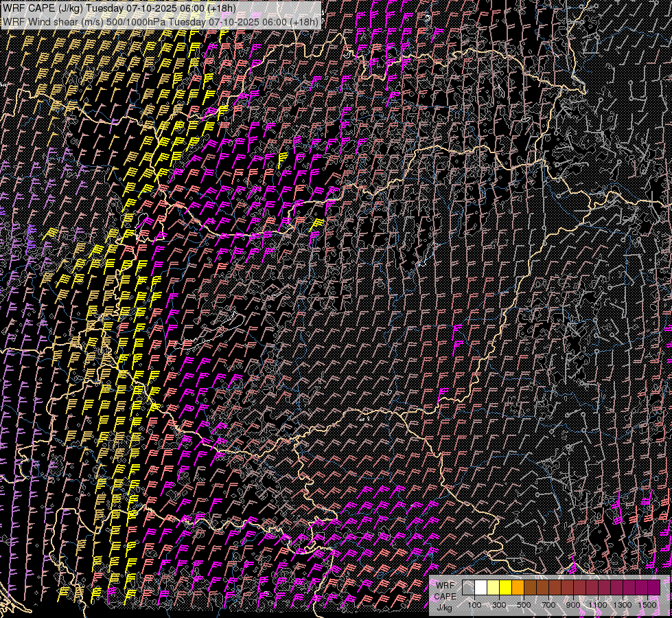Click the white 100–200 J/kg legend swatch
This screenshot has width=672, height=618.
tap(480, 588)
